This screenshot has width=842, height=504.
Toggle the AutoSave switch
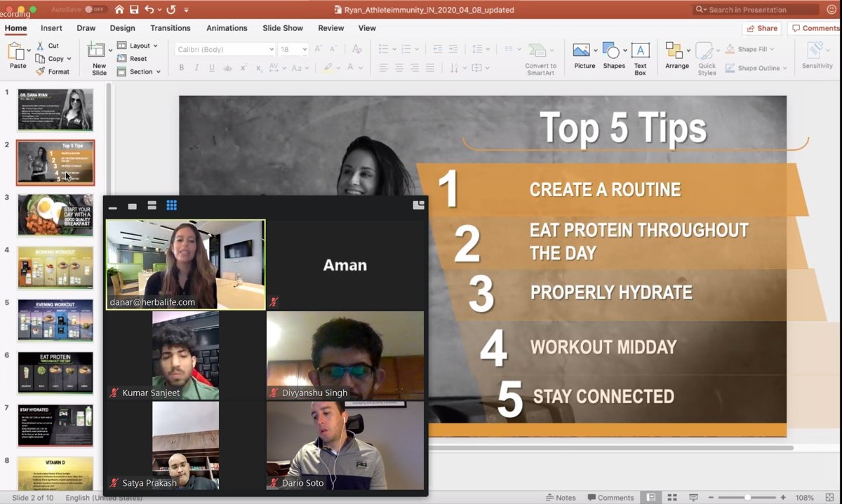pos(95,10)
